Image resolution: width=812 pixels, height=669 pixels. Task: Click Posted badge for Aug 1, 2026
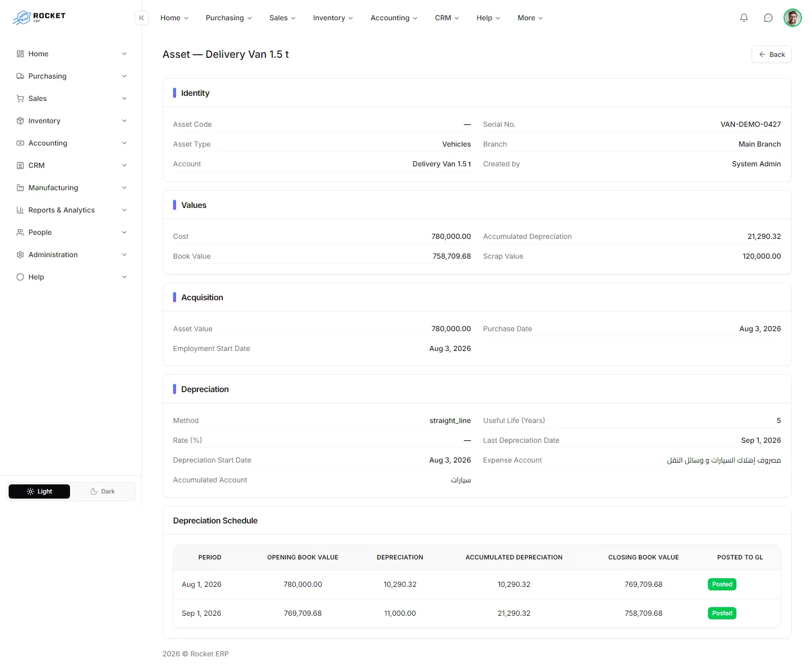pos(722,584)
